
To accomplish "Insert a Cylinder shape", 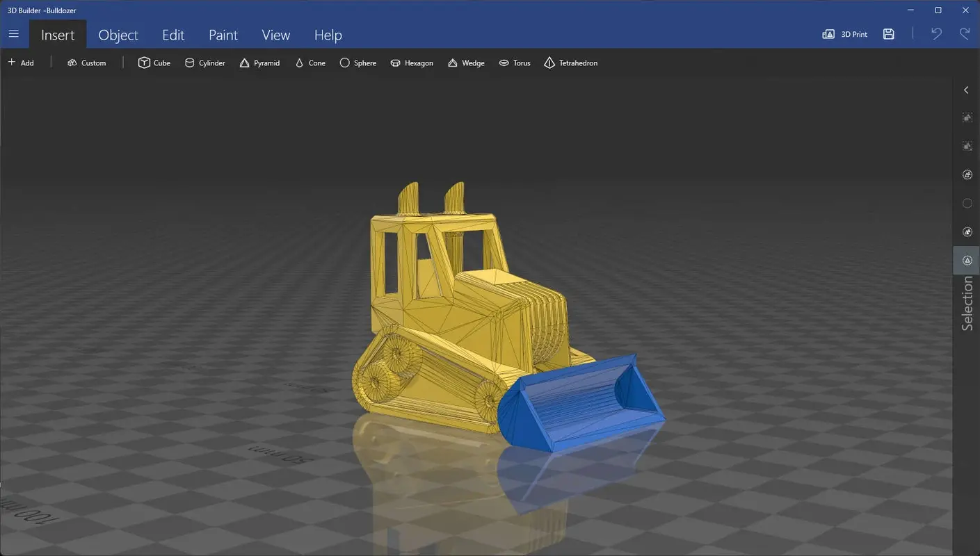I will (x=205, y=63).
